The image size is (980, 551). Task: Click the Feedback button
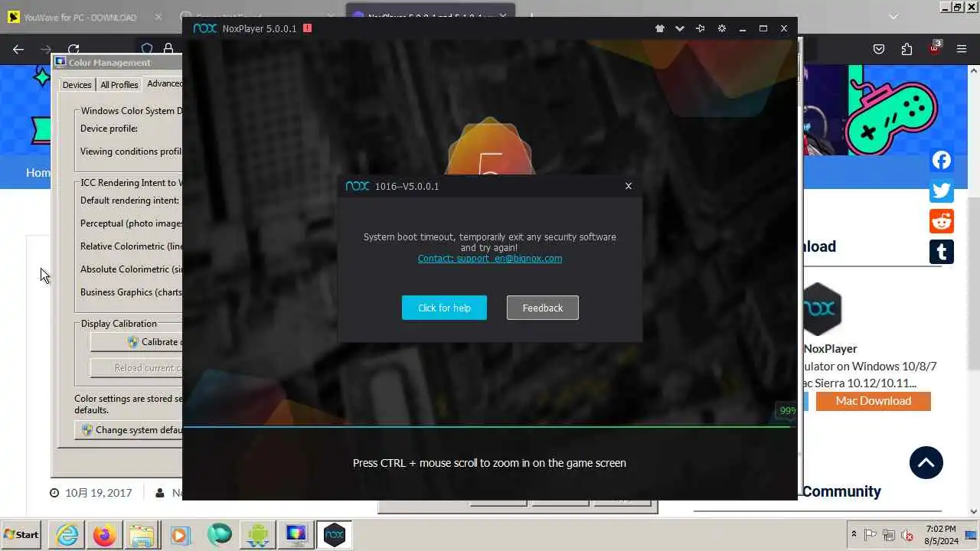543,308
